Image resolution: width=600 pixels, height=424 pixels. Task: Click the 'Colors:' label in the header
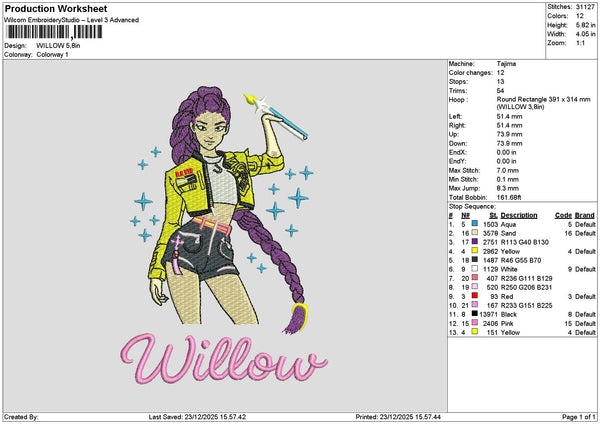coord(558,16)
